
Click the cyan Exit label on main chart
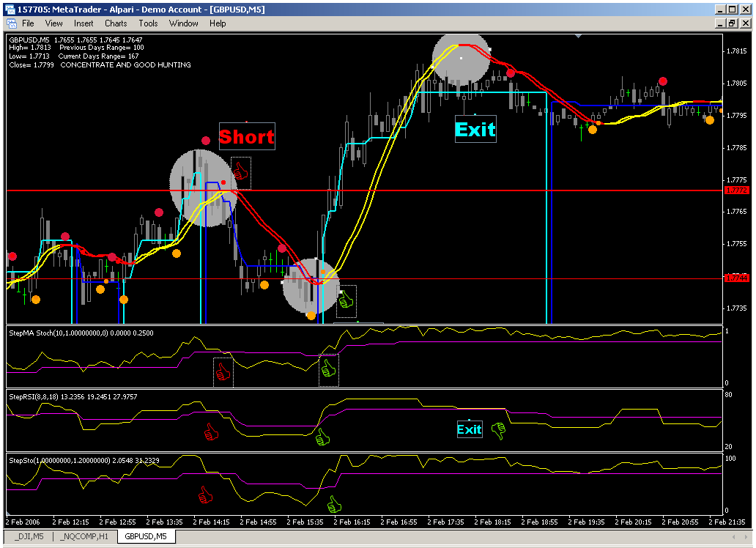click(x=475, y=129)
